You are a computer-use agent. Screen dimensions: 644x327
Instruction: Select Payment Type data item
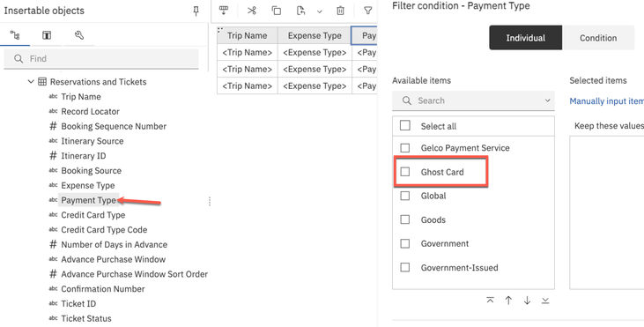(88, 200)
